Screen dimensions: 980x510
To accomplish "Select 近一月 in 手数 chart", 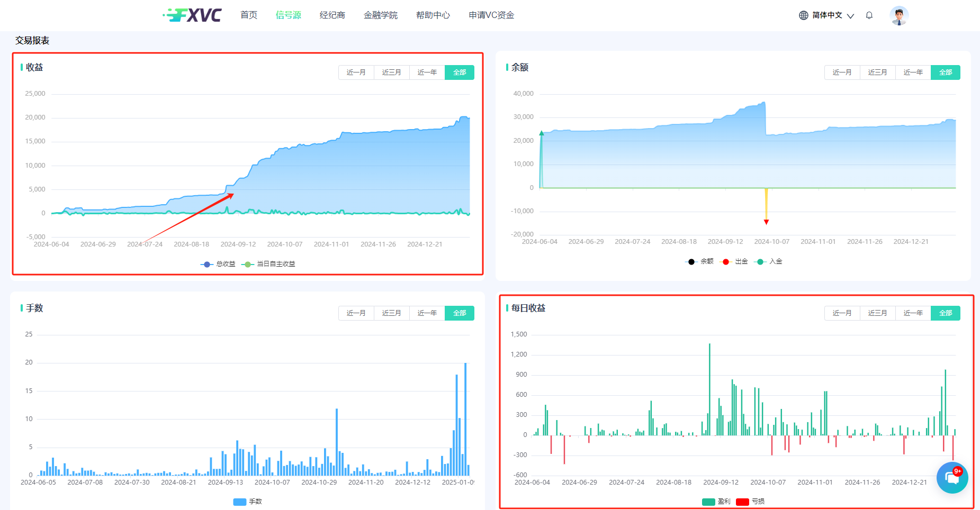I will pyautogui.click(x=356, y=313).
